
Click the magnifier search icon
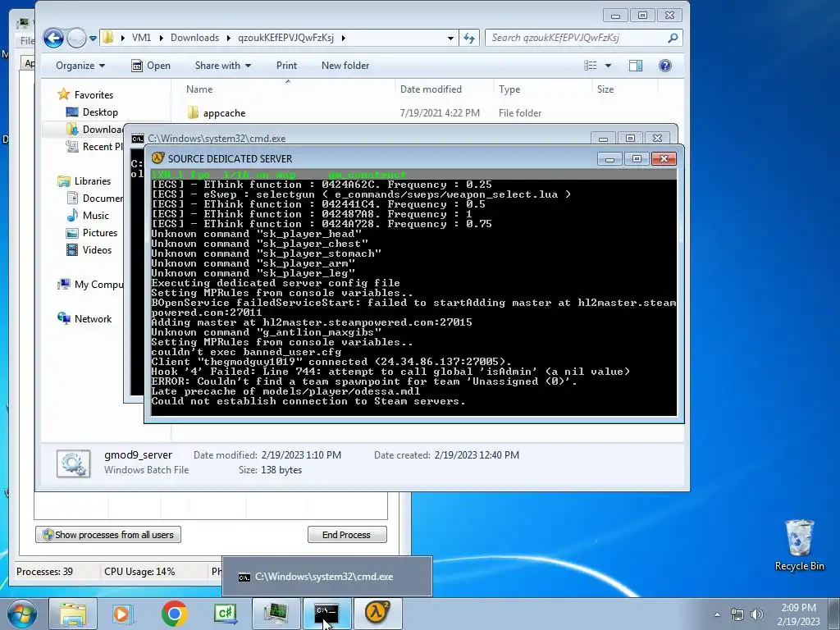[x=673, y=38]
